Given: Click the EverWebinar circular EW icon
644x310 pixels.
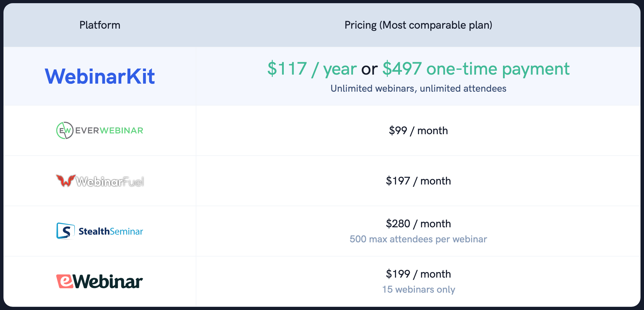Looking at the screenshot, I should pos(65,130).
